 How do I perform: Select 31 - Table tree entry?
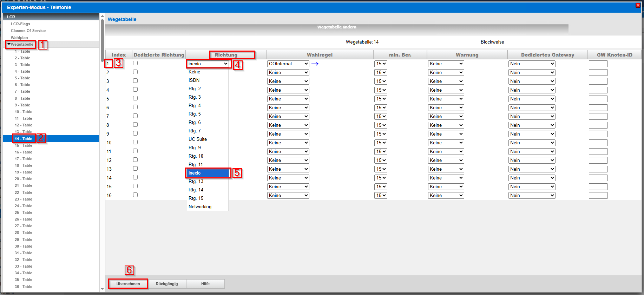24,253
